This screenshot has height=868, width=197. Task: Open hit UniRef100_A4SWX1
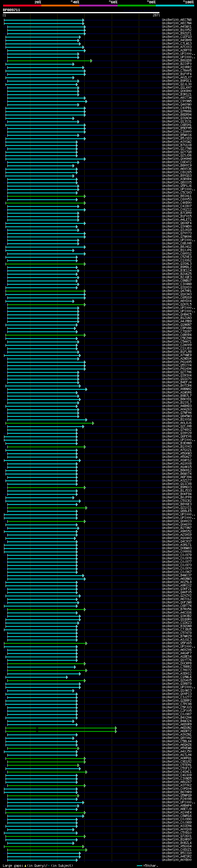[x=177, y=26]
